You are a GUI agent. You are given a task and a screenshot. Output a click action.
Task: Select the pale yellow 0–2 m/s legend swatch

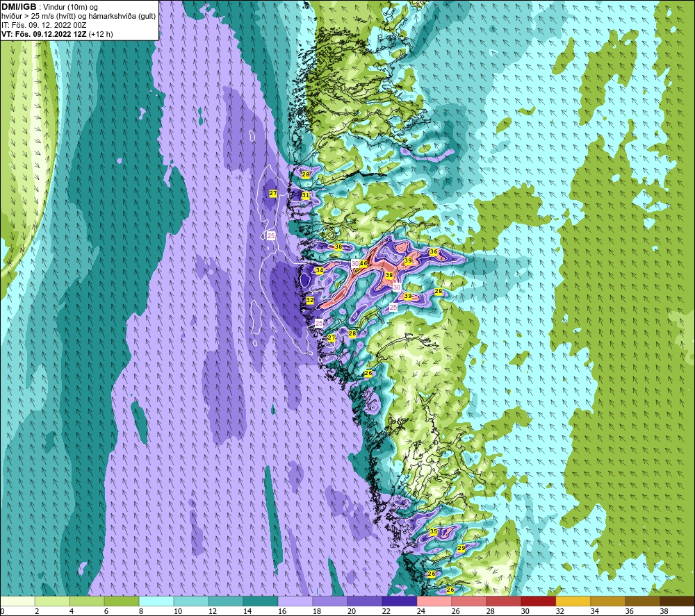tap(17, 601)
